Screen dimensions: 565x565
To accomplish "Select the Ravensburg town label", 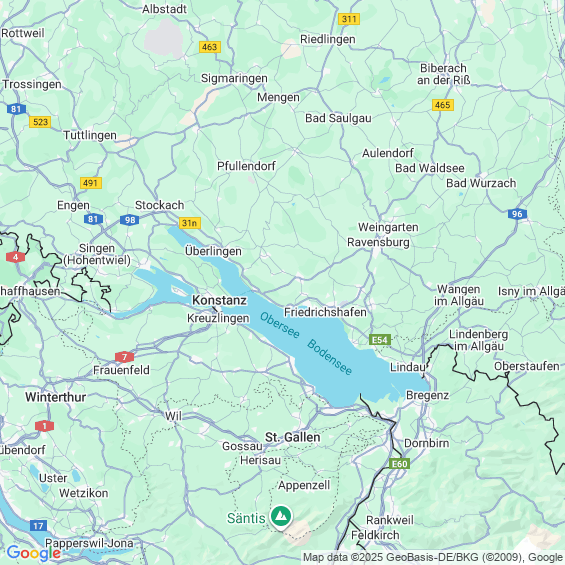I will tap(378, 243).
